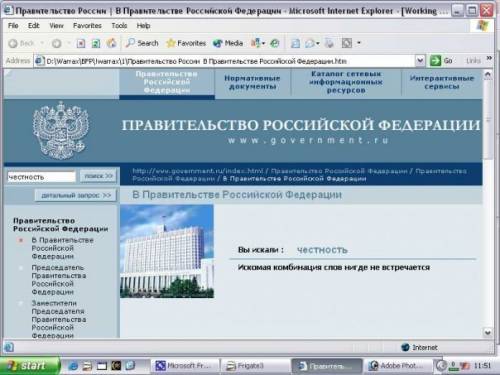Click the search field containing честность

tap(41, 177)
